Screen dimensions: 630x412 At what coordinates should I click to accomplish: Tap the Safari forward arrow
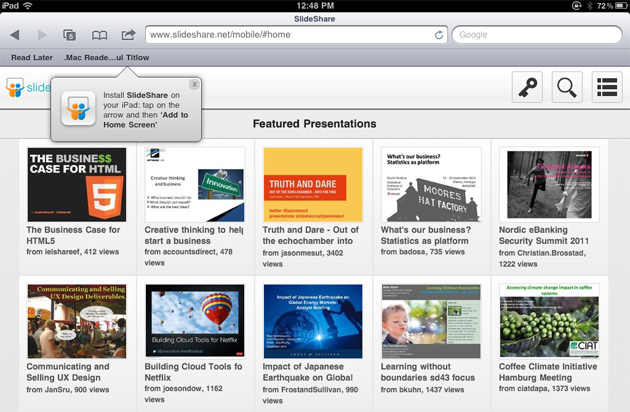coord(42,35)
